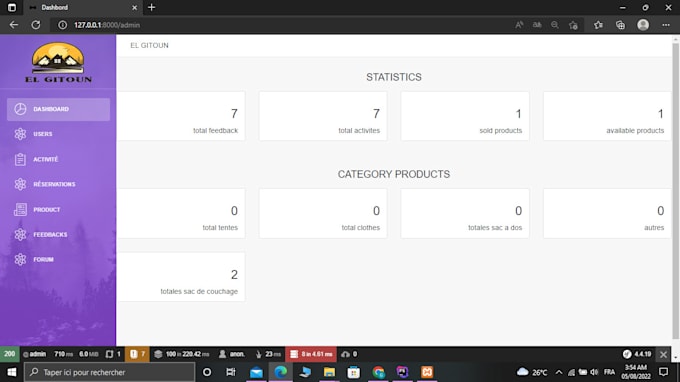Open browser Settings and more menu
Image resolution: width=680 pixels, height=382 pixels.
(x=666, y=25)
